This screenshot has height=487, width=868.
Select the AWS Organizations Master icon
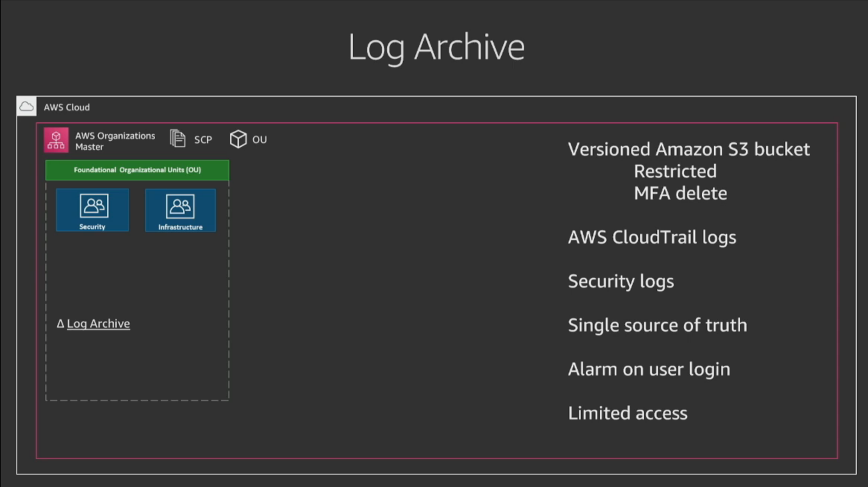[x=56, y=140]
